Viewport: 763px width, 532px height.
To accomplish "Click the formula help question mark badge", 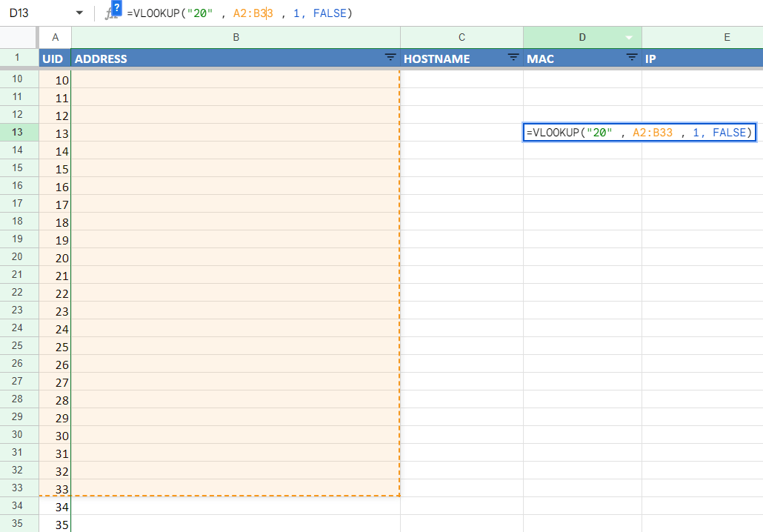I will [117, 8].
